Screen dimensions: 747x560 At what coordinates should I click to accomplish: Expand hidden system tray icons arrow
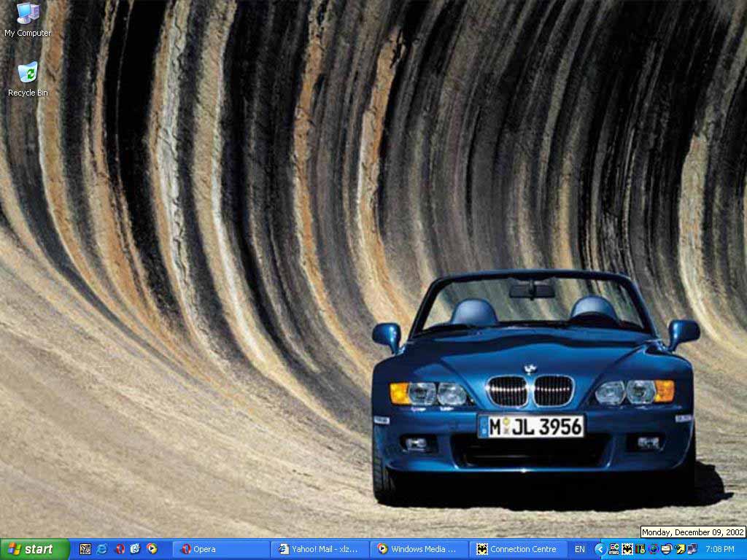[x=600, y=549]
